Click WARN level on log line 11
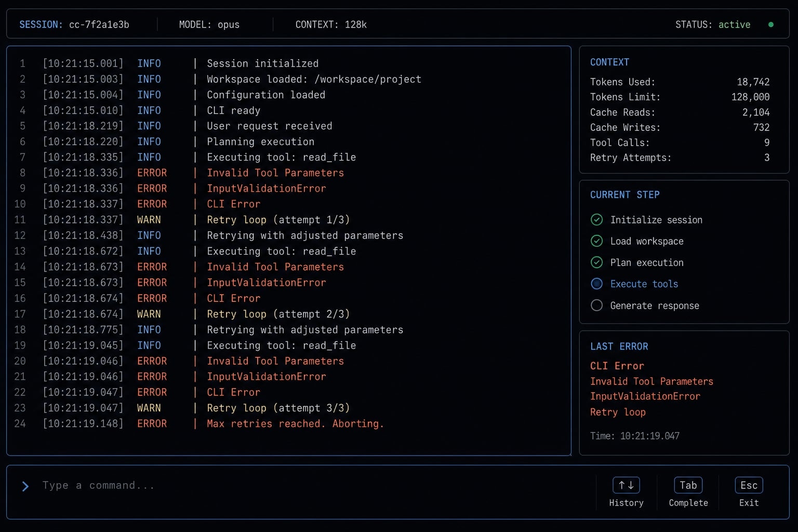 pyautogui.click(x=149, y=220)
